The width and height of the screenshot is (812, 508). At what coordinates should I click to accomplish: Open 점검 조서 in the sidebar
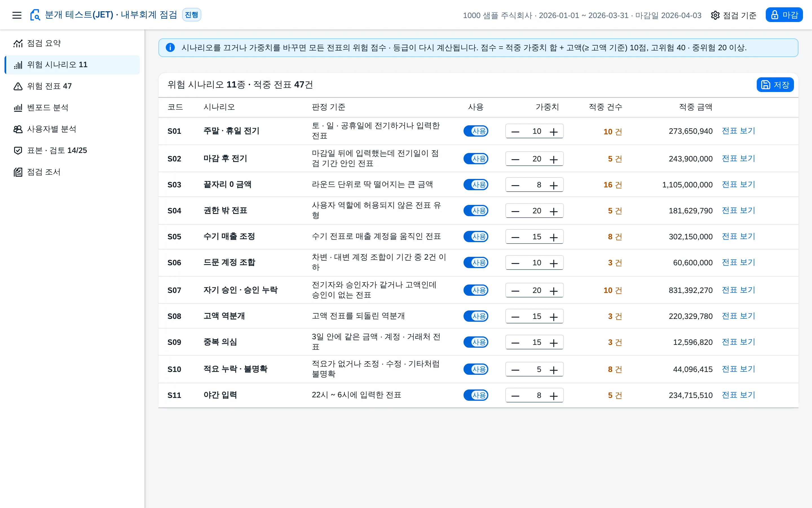click(x=72, y=172)
